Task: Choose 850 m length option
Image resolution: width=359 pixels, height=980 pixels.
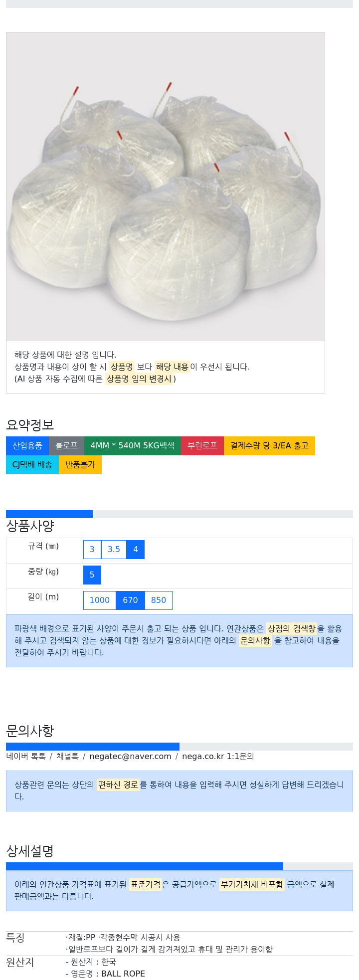Action: click(x=159, y=600)
